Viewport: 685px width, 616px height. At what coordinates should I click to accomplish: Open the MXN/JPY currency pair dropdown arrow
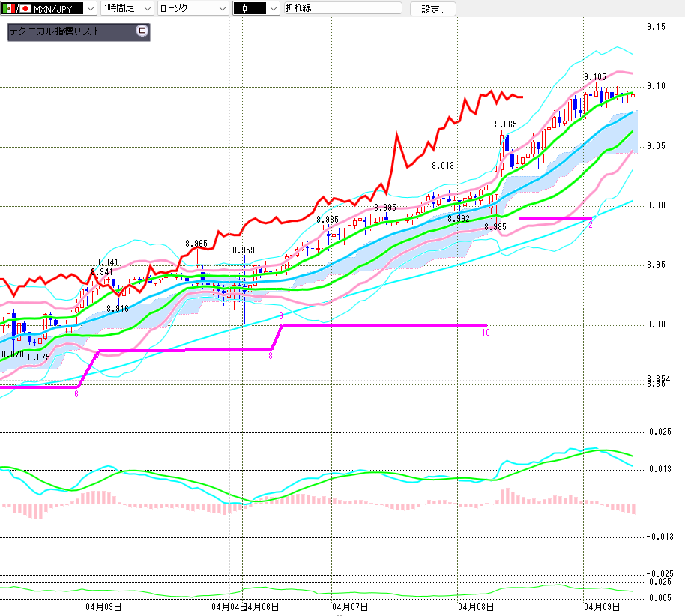(x=91, y=9)
